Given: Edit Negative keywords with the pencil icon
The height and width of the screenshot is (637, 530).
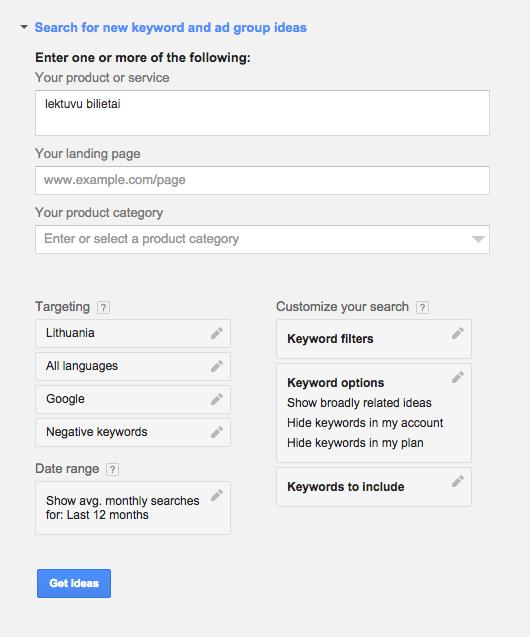Looking at the screenshot, I should (217, 432).
